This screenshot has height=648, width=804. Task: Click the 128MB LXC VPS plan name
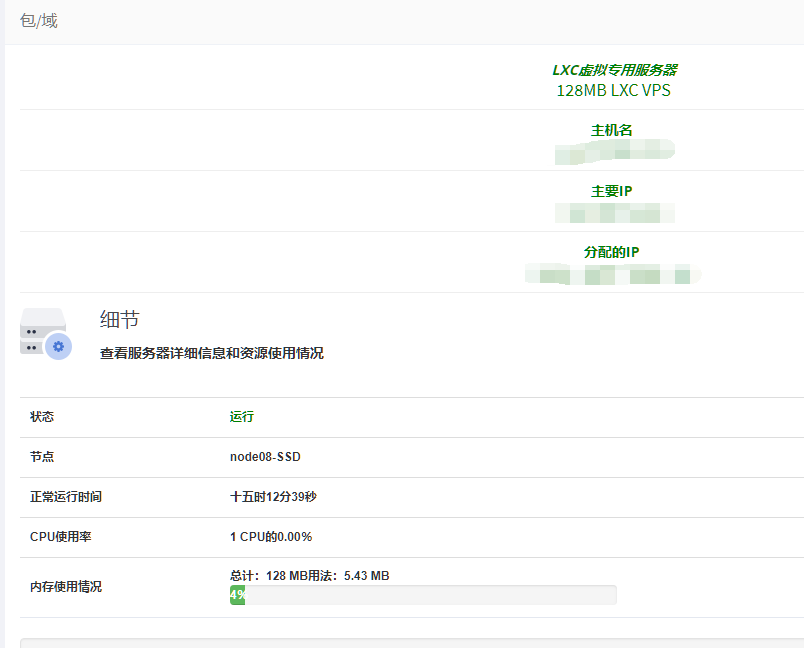pyautogui.click(x=614, y=90)
